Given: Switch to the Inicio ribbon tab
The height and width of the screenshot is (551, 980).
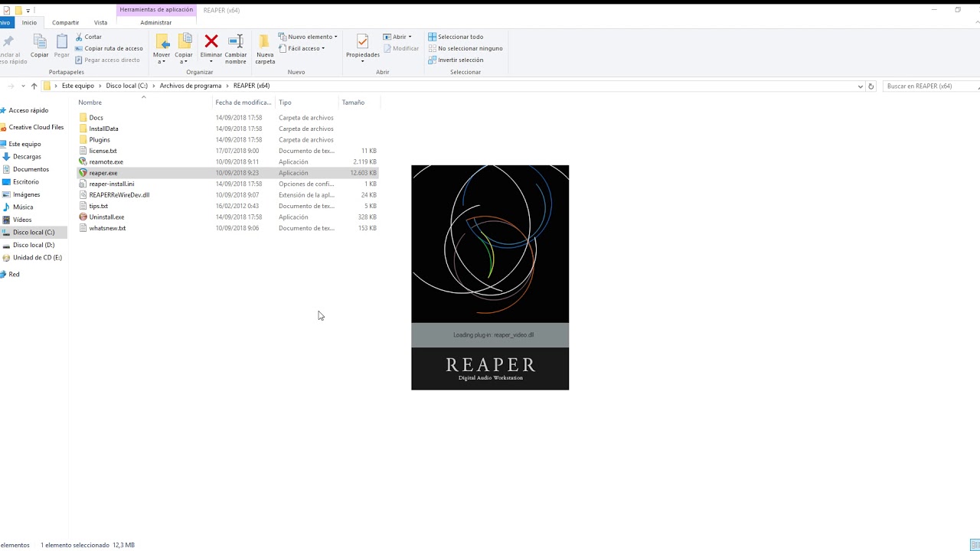Looking at the screenshot, I should click(29, 23).
